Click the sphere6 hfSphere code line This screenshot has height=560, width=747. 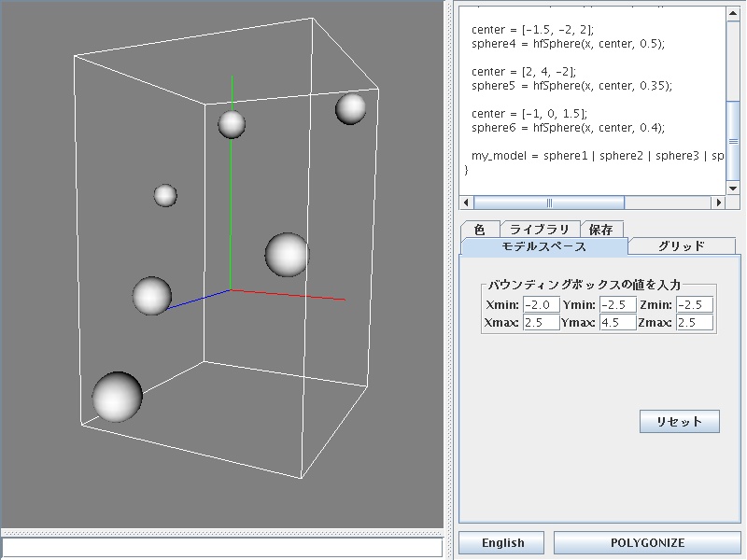tap(568, 128)
